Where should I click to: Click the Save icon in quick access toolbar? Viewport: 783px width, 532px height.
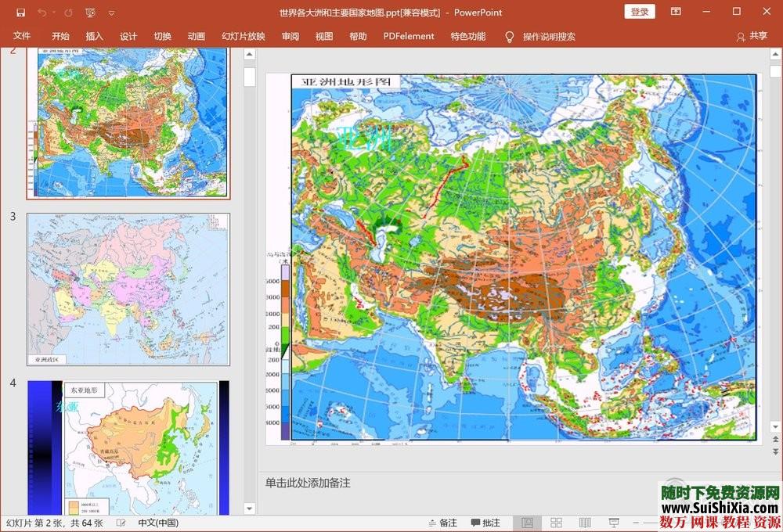[x=20, y=13]
